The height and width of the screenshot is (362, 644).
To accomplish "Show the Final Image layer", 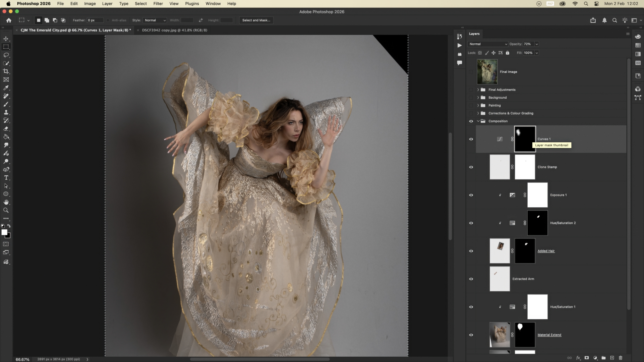I will [471, 72].
